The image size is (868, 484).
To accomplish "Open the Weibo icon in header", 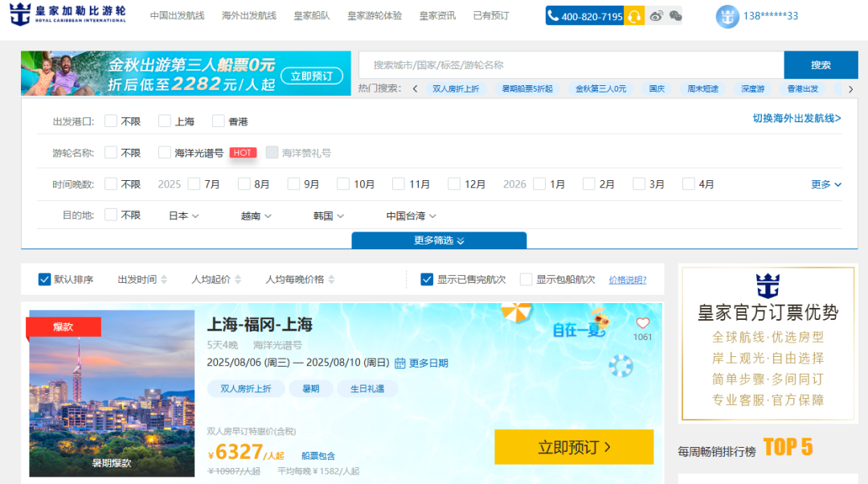I will point(656,16).
